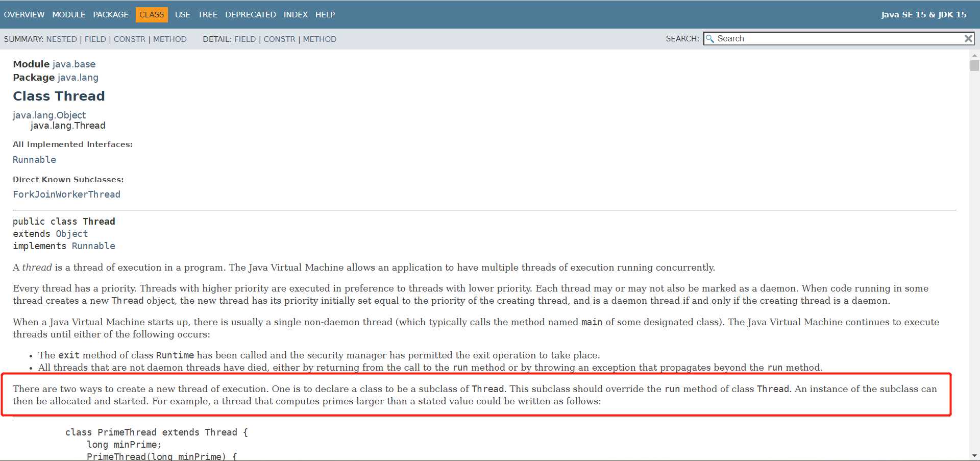980x461 pixels.
Task: Click the 'java.lang.Thread' hierarchy text
Action: click(x=68, y=126)
